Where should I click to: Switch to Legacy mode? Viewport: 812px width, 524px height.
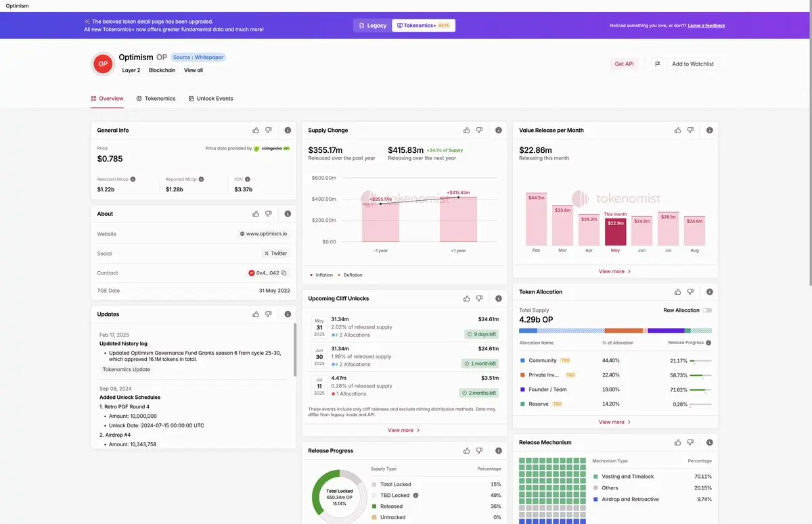[x=373, y=26]
